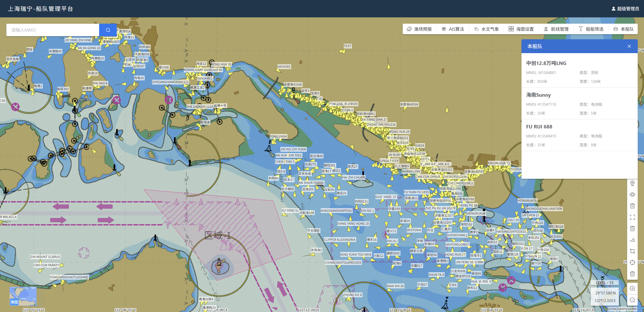The image size is (644, 312).
Task: Click the 29°57.580′N latitude readout
Action: pos(606,293)
